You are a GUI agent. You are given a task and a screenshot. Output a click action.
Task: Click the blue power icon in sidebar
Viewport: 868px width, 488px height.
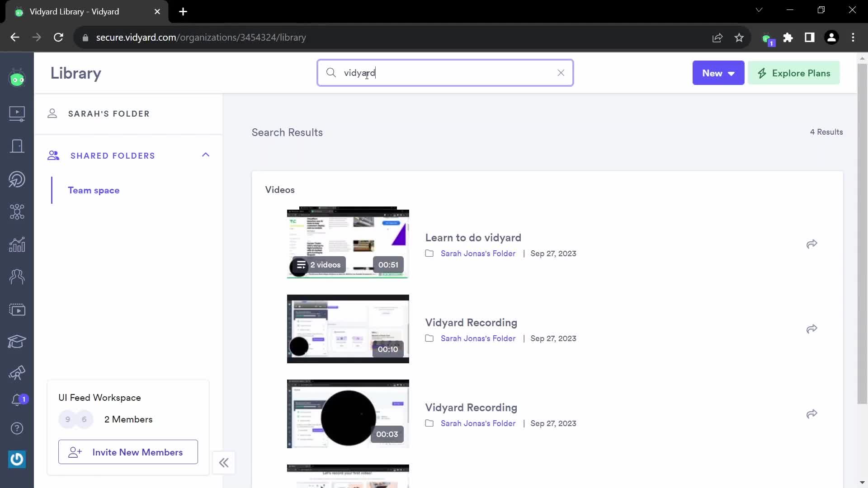tap(17, 460)
